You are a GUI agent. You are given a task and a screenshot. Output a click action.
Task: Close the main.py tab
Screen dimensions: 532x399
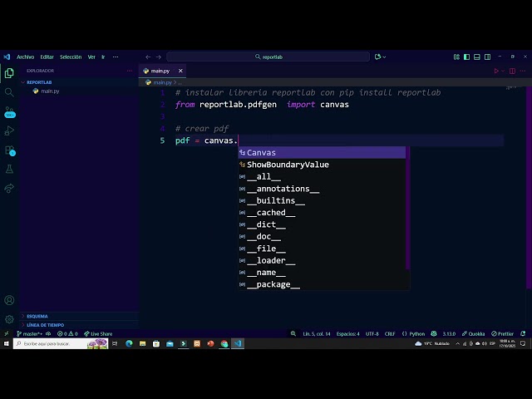[x=180, y=71]
